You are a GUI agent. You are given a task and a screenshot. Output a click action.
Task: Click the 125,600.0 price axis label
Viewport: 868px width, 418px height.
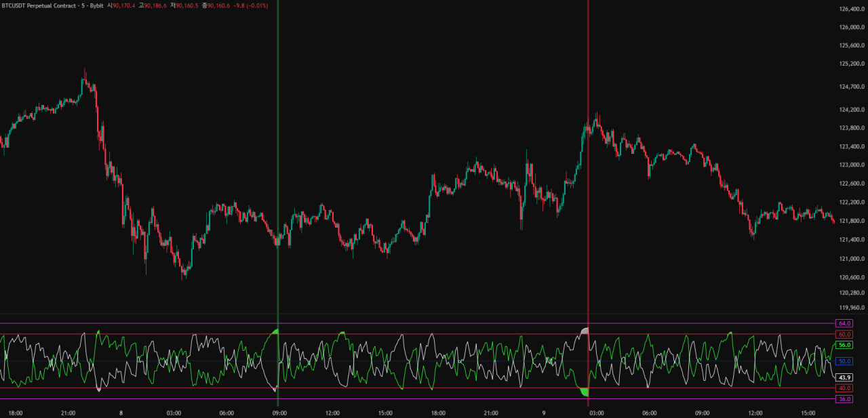point(850,45)
